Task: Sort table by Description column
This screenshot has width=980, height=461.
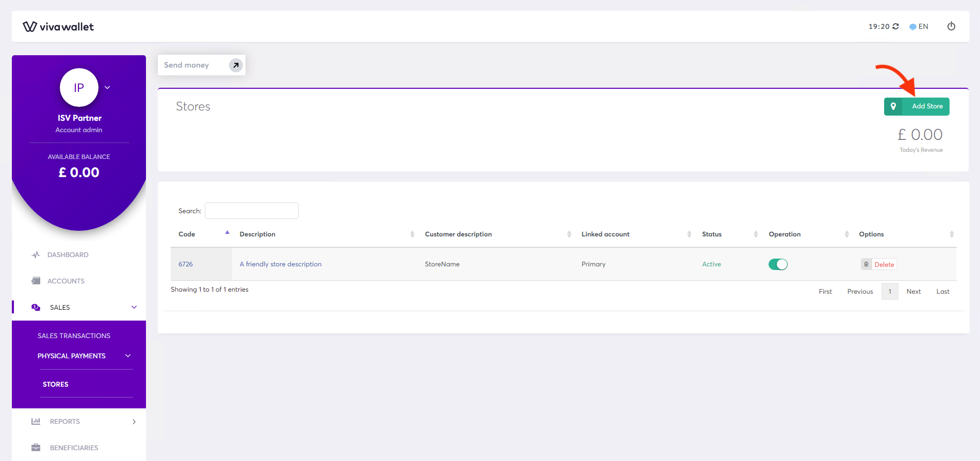Action: click(x=324, y=234)
